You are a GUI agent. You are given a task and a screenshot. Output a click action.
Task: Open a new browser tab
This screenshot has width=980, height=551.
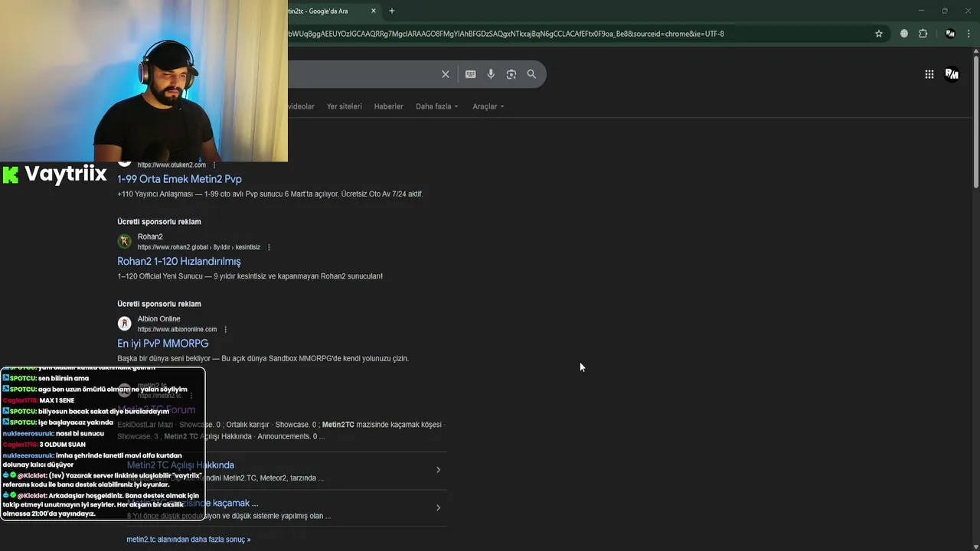[x=392, y=11]
